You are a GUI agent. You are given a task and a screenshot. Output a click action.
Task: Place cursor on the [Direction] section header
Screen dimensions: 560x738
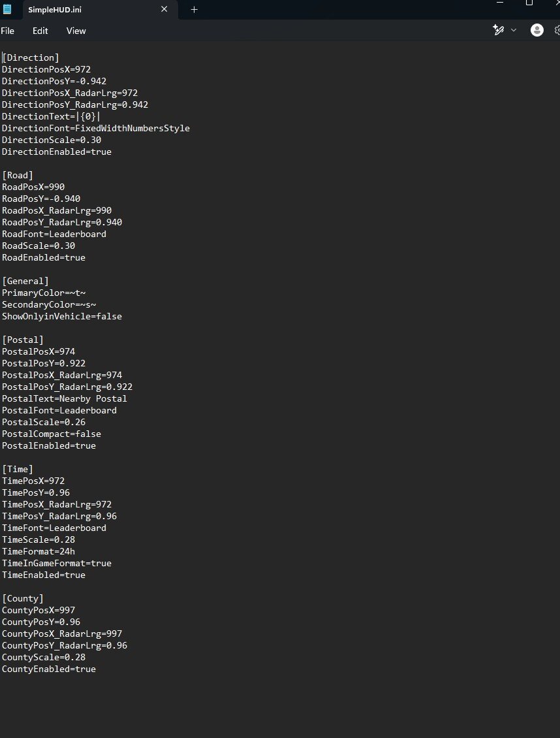[31, 57]
